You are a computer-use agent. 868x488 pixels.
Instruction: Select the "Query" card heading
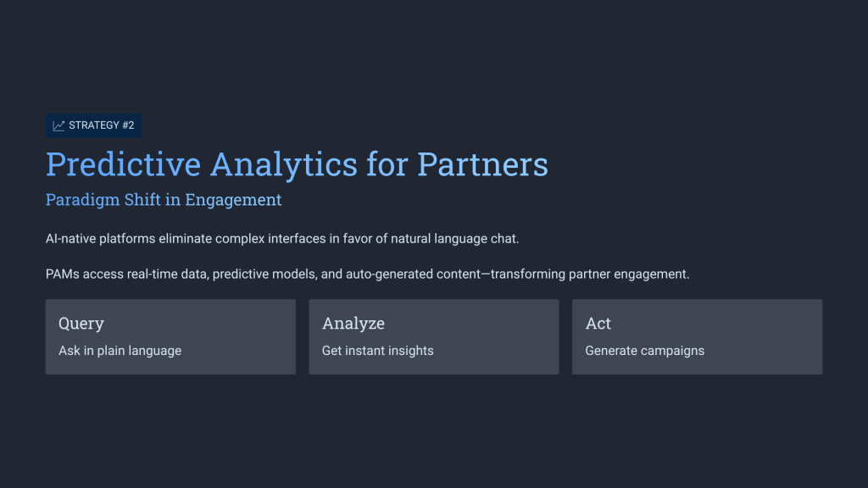click(x=81, y=324)
